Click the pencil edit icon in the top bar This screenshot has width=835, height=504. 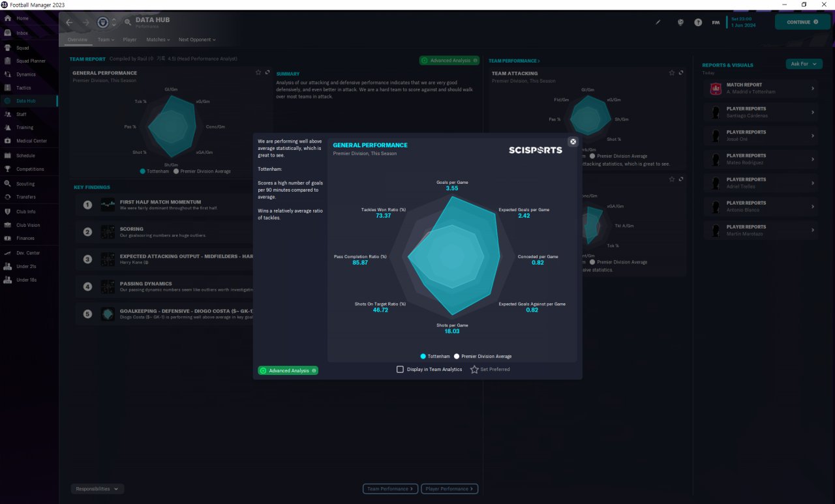coord(658,22)
